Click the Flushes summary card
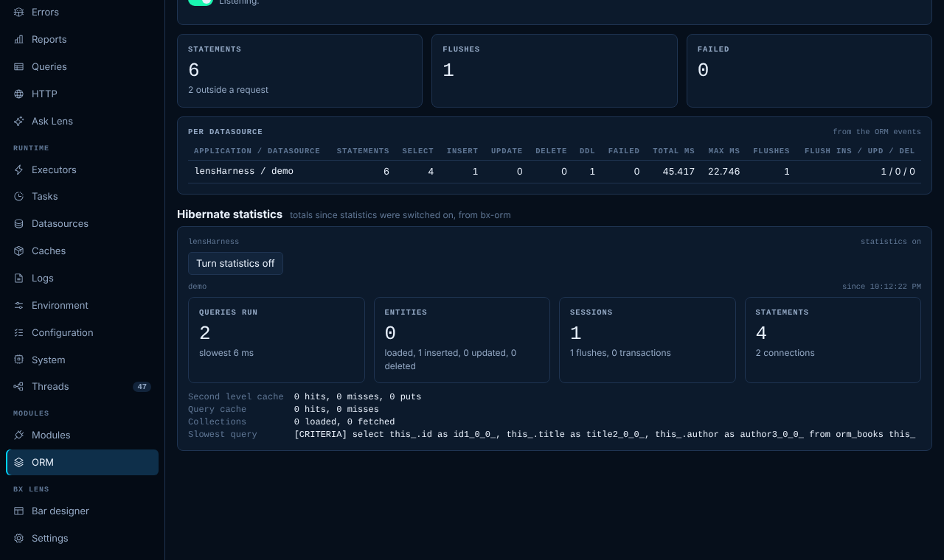 [x=555, y=71]
